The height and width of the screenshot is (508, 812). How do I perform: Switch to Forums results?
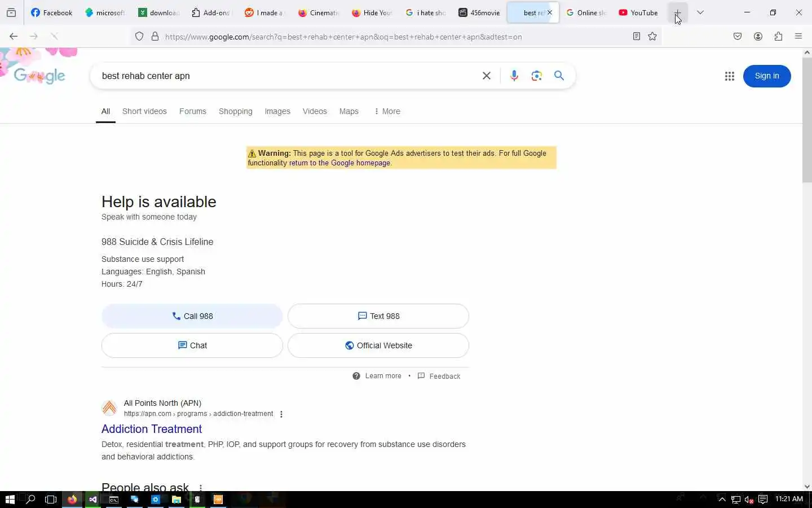(x=193, y=112)
